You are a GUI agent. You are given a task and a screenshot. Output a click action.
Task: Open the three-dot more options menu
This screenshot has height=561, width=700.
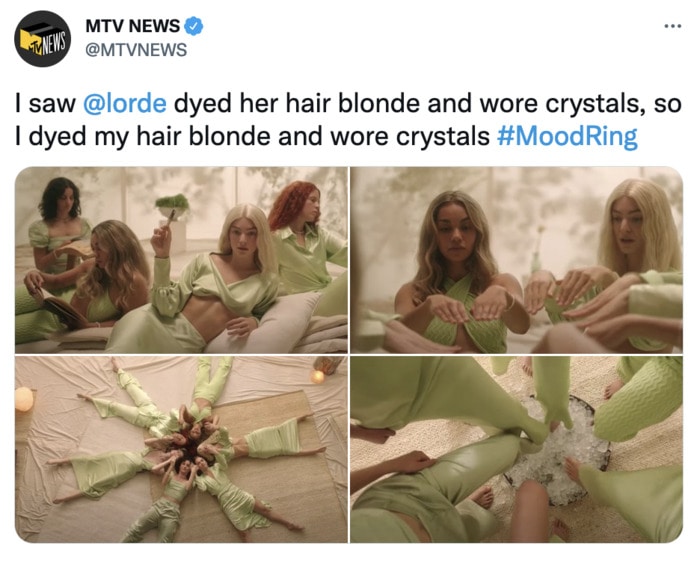coord(673,26)
